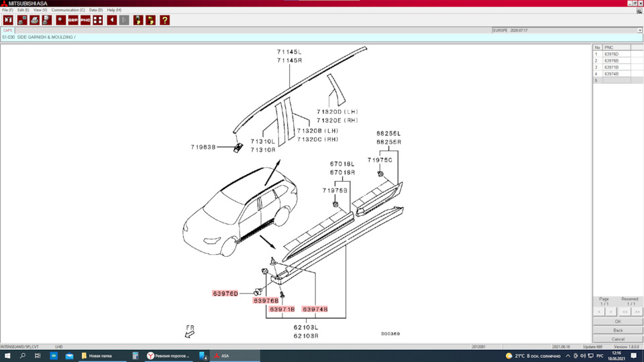This screenshot has height=362, width=644.
Task: Click the Task View taskbar icon
Action: coord(38,356)
